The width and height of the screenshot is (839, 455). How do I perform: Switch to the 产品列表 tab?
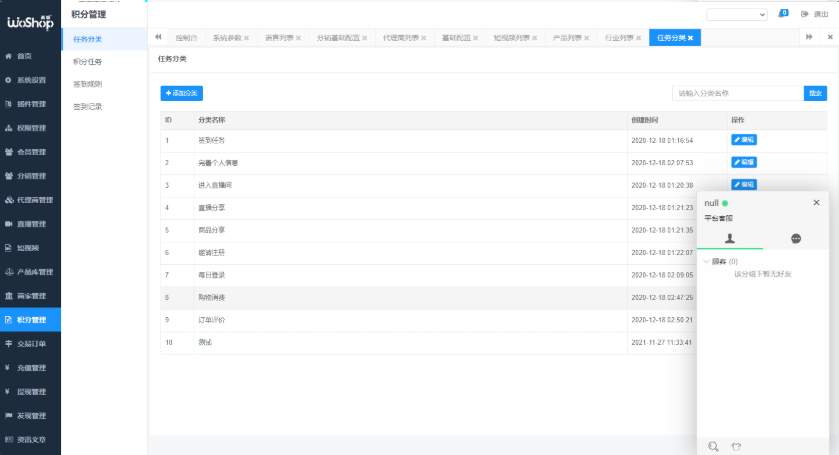567,38
